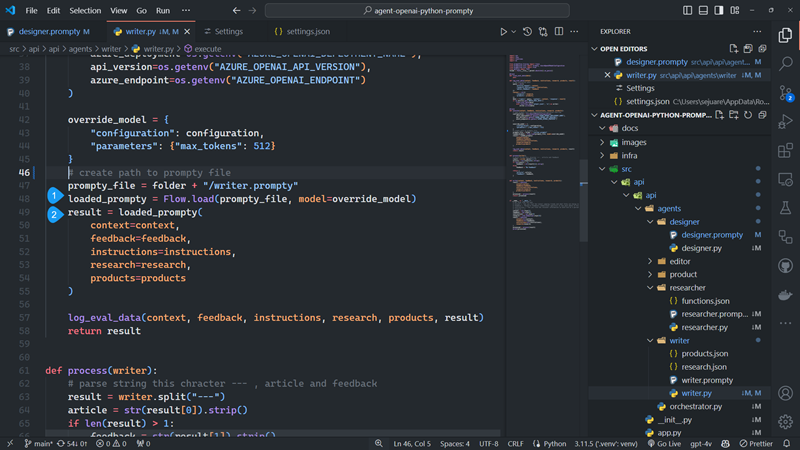This screenshot has width=800, height=450.
Task: Open orchestrator.py in the explorer
Action: click(696, 407)
